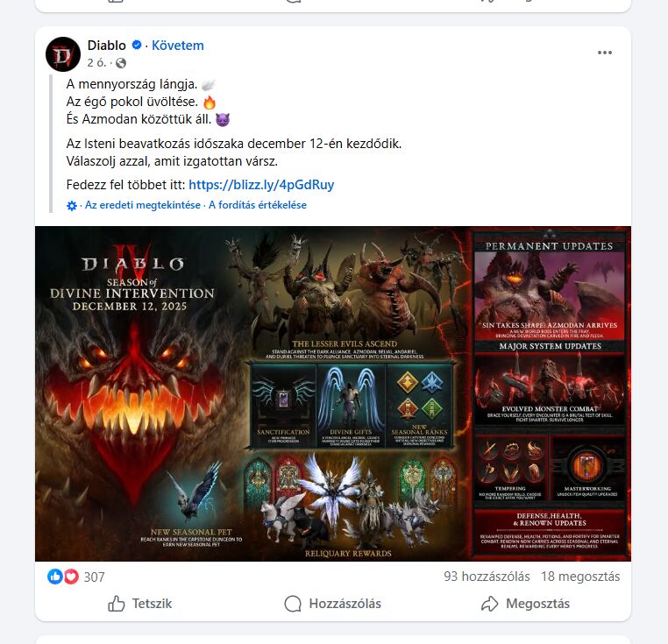Click the verified badge next to Diablo
This screenshot has width=668, height=644.
[137, 45]
